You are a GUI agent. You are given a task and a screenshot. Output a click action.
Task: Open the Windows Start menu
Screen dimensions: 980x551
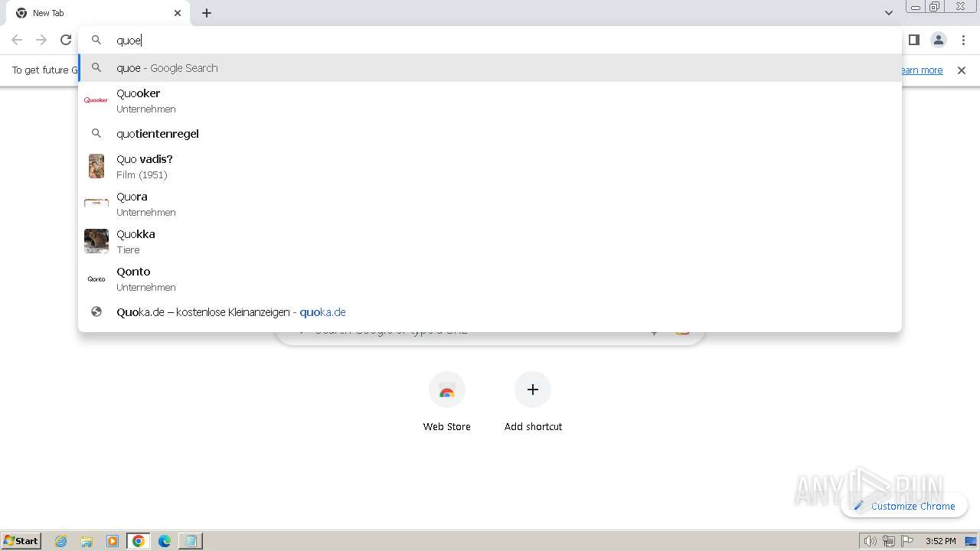(x=21, y=541)
